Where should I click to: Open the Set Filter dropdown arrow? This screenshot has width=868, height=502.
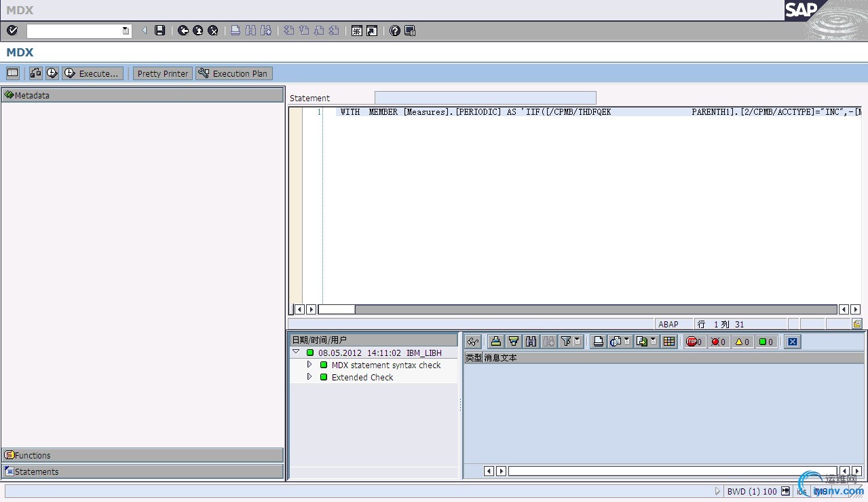[x=578, y=341]
